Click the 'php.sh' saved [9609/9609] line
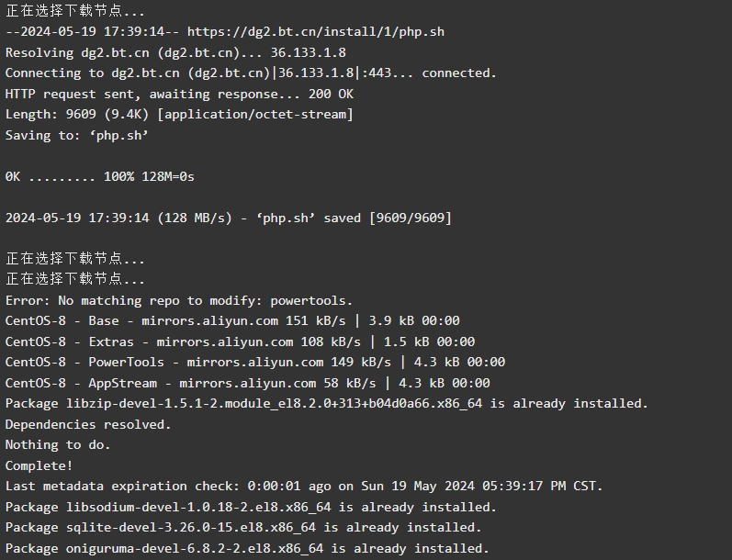Screen dimensions: 732x560 click(229, 218)
